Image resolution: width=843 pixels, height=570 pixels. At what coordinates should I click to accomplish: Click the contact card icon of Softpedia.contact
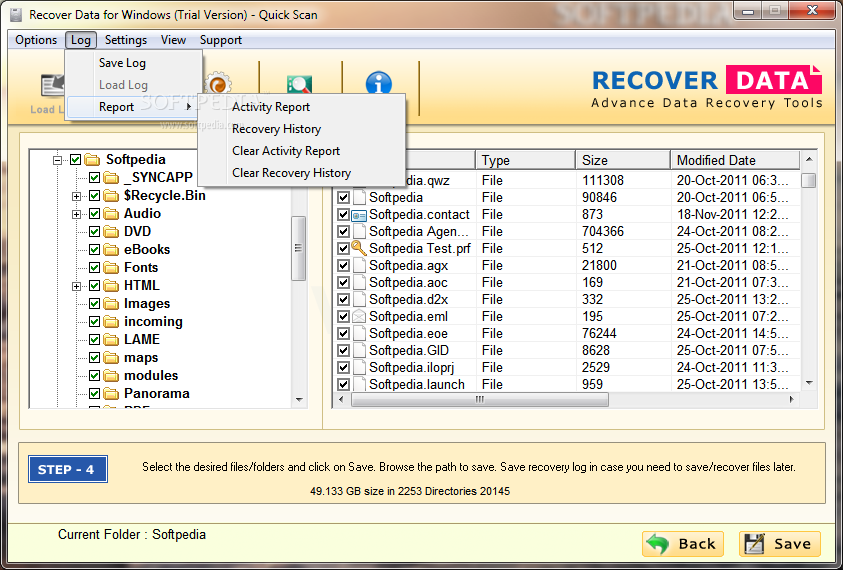pos(359,215)
